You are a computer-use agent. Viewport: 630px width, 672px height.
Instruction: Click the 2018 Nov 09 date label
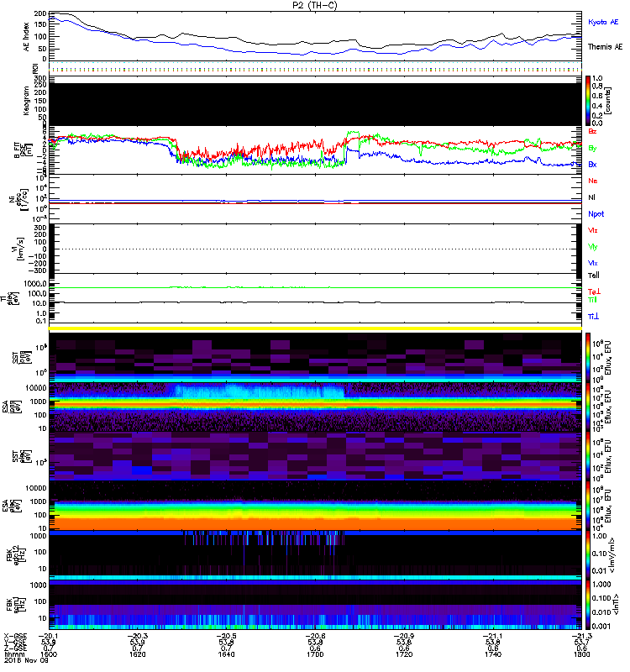(x=26, y=660)
